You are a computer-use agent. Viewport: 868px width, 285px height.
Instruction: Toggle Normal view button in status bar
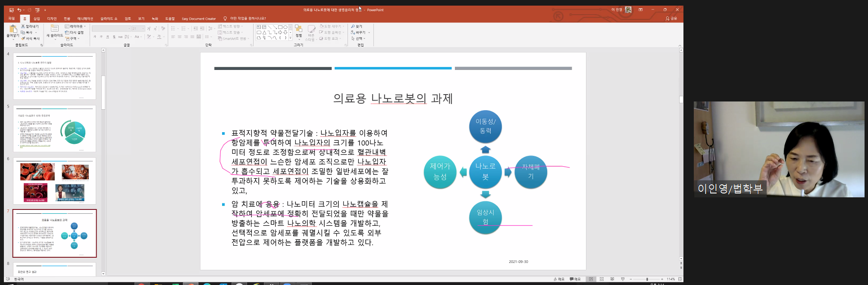pos(591,279)
